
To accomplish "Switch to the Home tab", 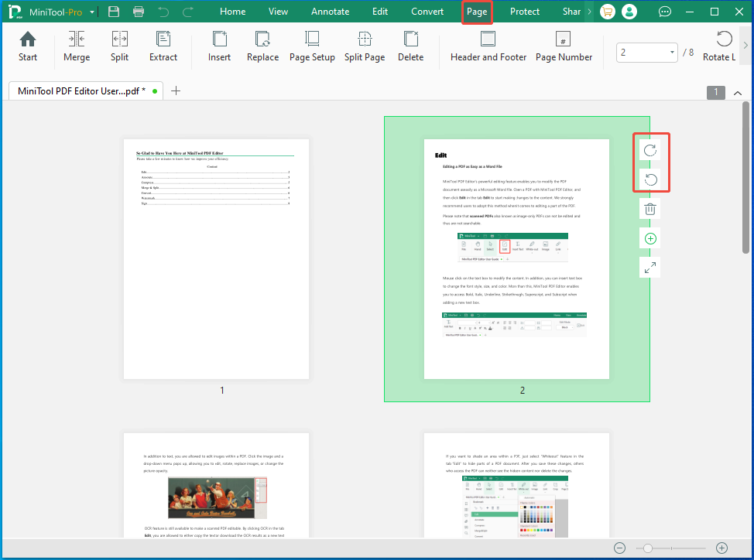I will coord(233,12).
